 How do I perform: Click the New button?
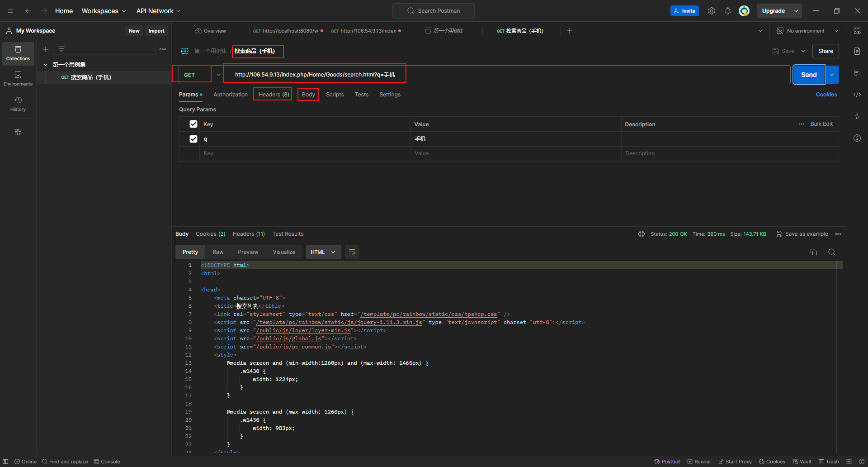point(134,31)
